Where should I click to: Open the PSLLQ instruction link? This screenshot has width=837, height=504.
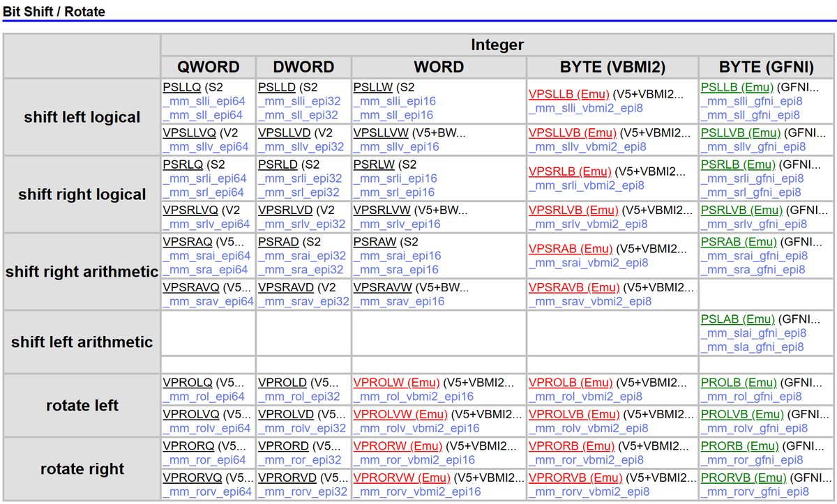[x=181, y=88]
